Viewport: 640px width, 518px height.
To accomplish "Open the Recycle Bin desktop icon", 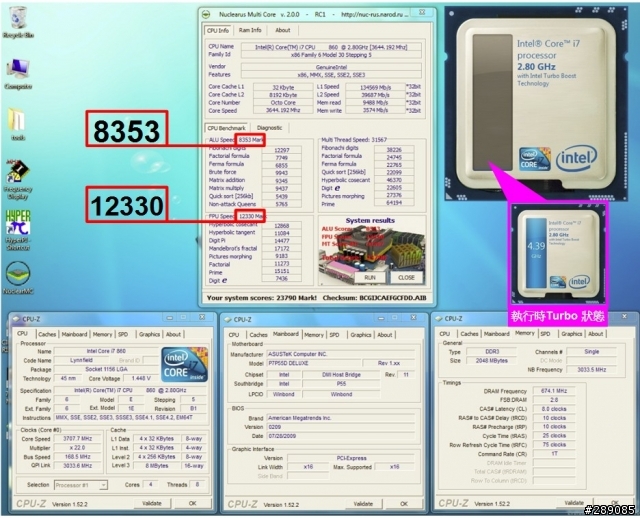I will tap(18, 22).
